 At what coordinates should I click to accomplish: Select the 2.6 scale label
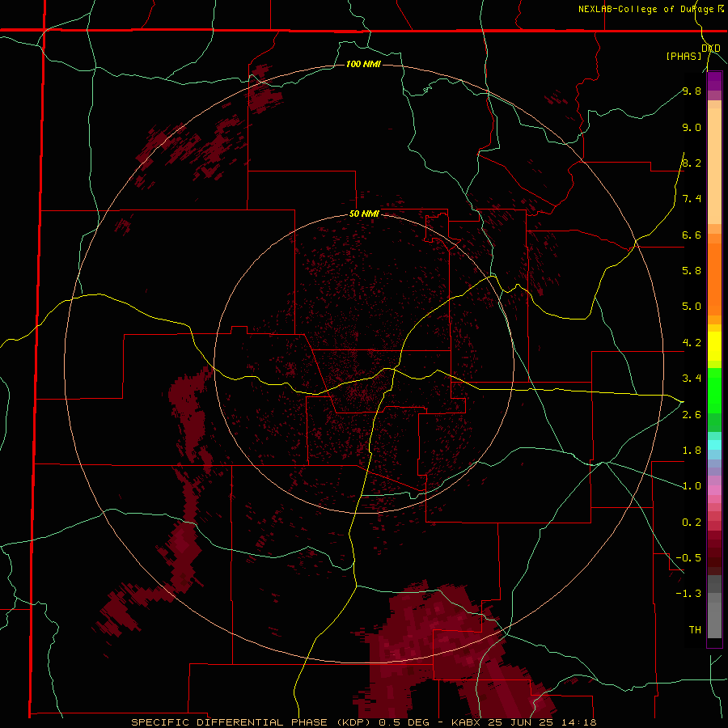(692, 415)
